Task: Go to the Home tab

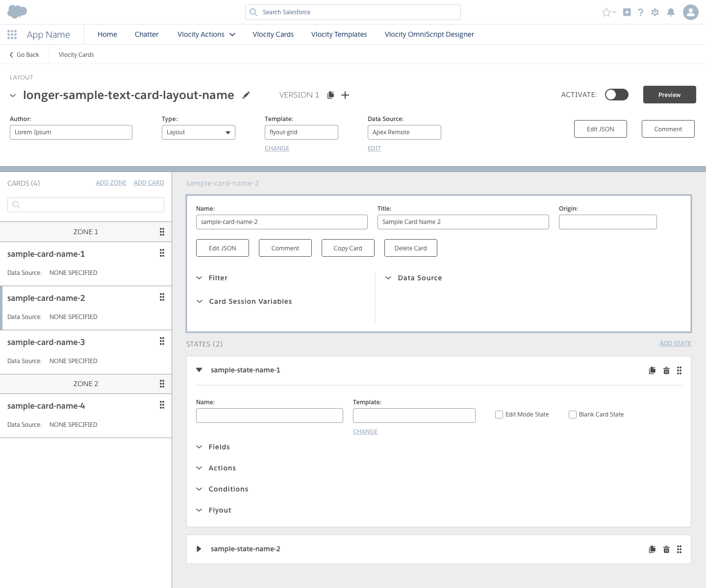Action: pos(107,34)
